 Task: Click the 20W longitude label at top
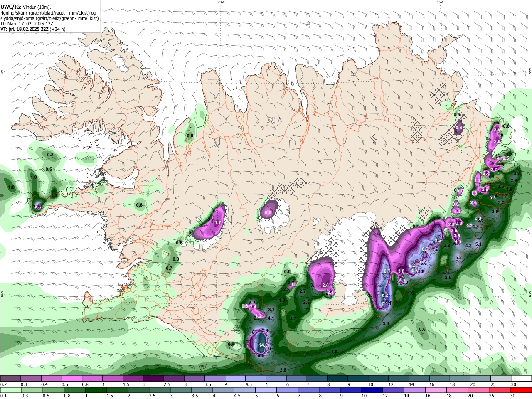(x=221, y=2)
